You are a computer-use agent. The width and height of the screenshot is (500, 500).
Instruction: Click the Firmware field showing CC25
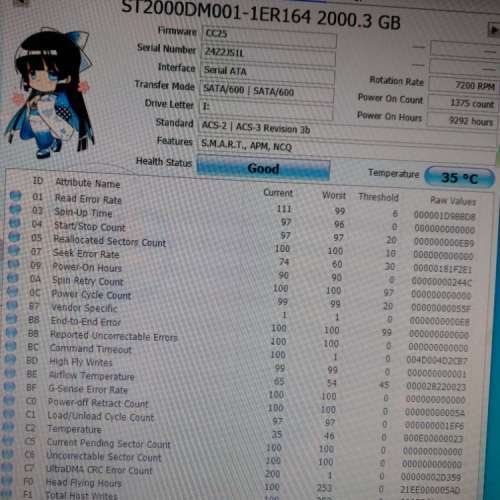[269, 37]
